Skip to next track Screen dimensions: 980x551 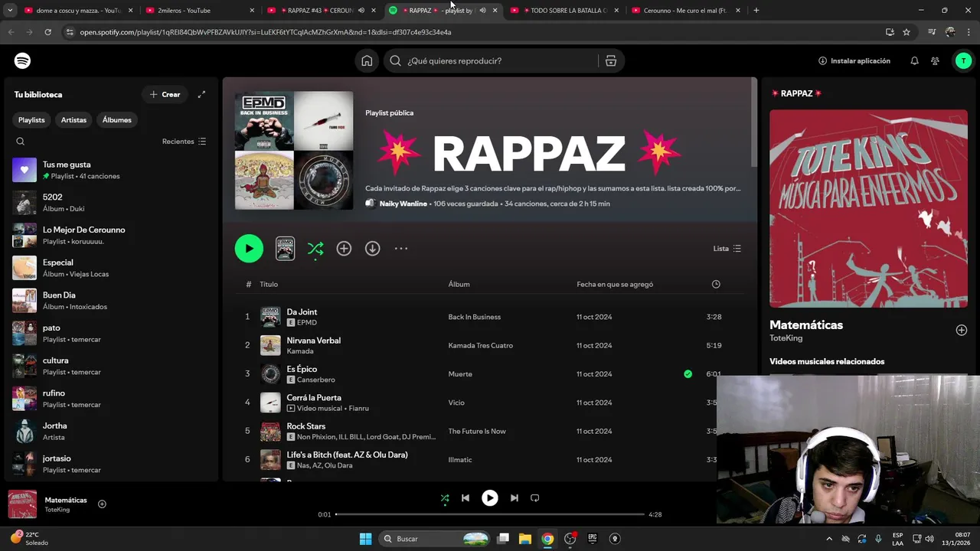pos(514,498)
